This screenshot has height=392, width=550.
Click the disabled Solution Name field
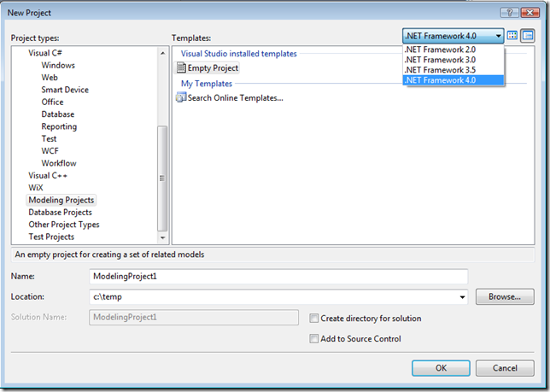pyautogui.click(x=194, y=318)
